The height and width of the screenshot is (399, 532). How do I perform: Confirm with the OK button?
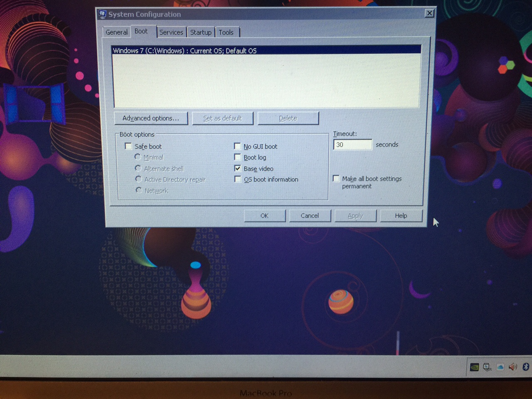click(264, 215)
